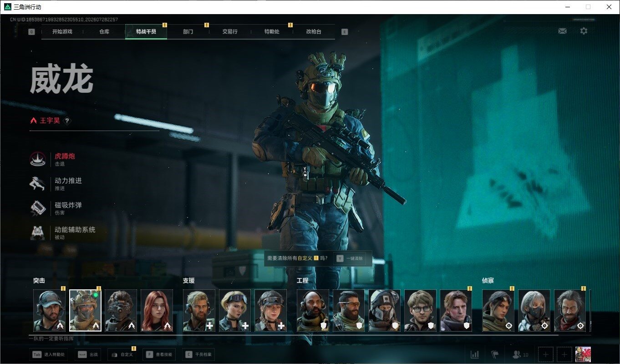Click the 一键清除 button
Image resolution: width=620 pixels, height=364 pixels.
[x=350, y=258]
